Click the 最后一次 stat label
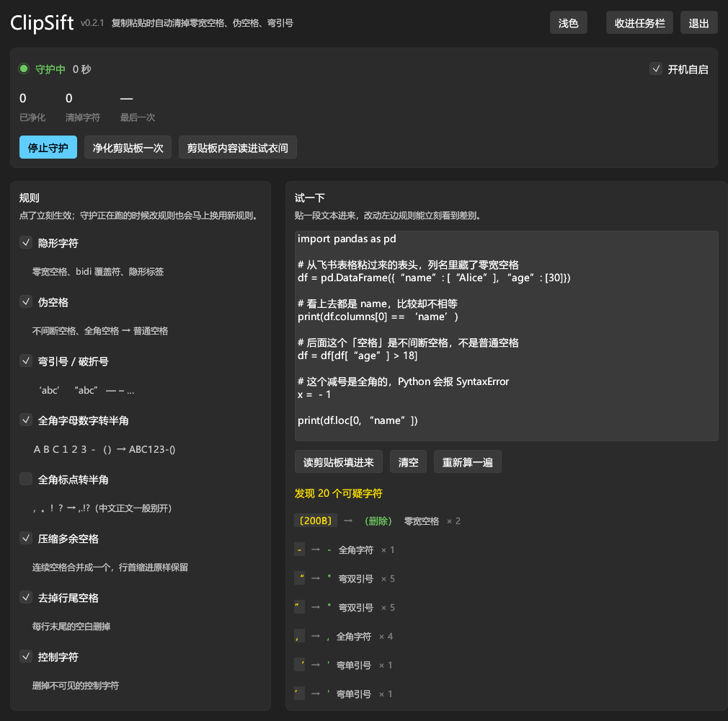Image resolution: width=728 pixels, height=721 pixels. click(x=138, y=118)
